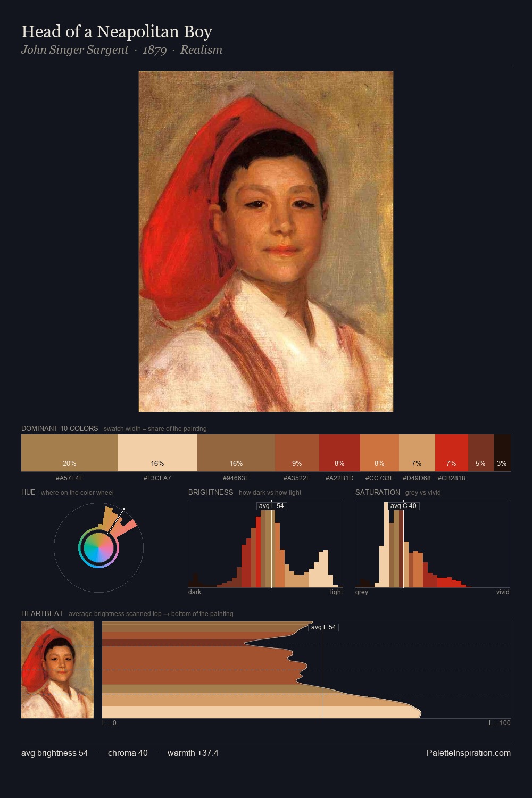Click hex label '#A22B1D'
532x798 pixels.
pos(339,478)
